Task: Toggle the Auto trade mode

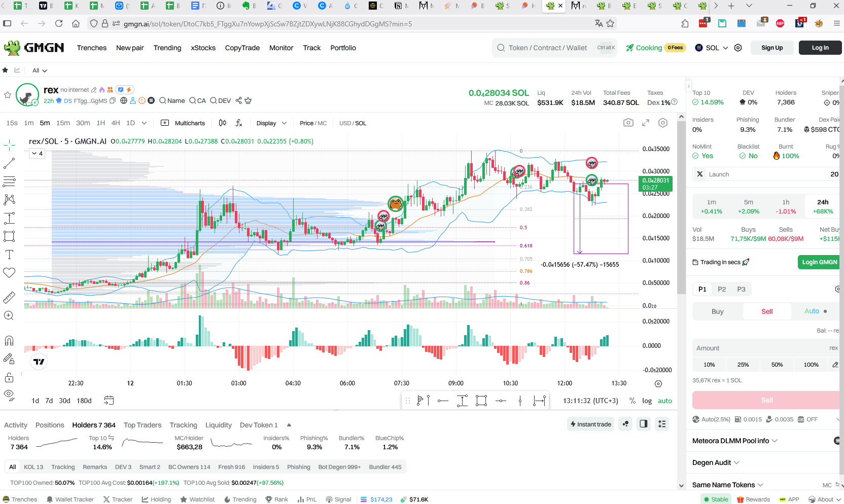Action: click(816, 311)
